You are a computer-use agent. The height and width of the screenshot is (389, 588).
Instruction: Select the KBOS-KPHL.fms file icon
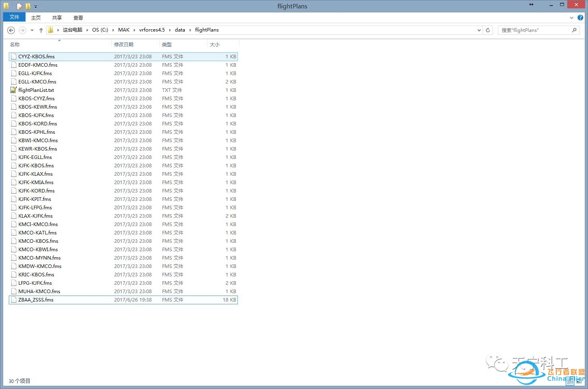point(14,132)
